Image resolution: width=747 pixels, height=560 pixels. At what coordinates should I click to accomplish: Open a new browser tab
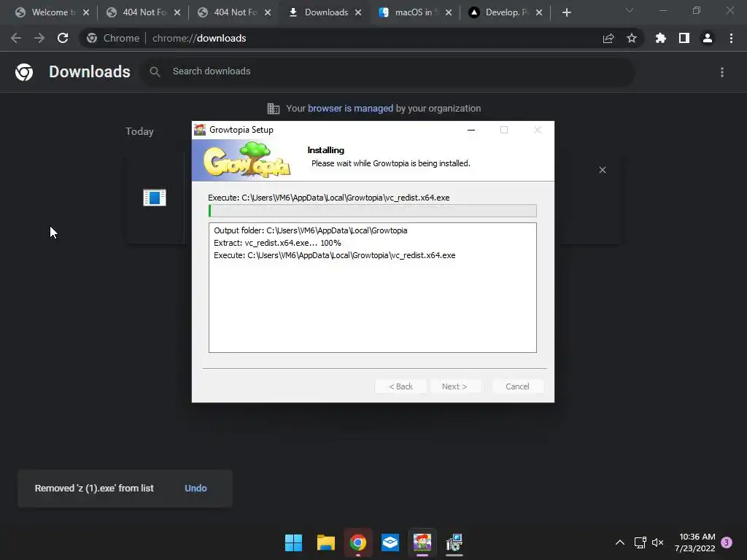pyautogui.click(x=566, y=12)
